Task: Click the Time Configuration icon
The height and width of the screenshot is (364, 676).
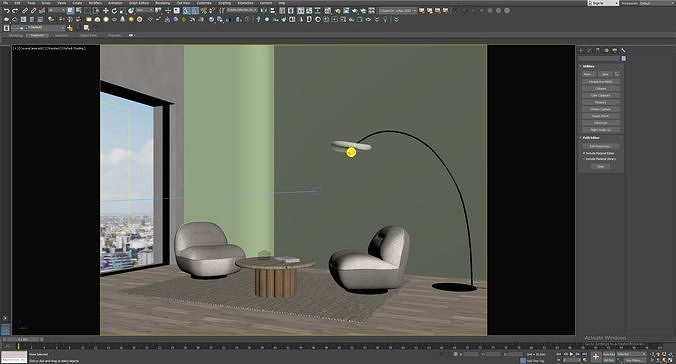Action: [x=584, y=359]
